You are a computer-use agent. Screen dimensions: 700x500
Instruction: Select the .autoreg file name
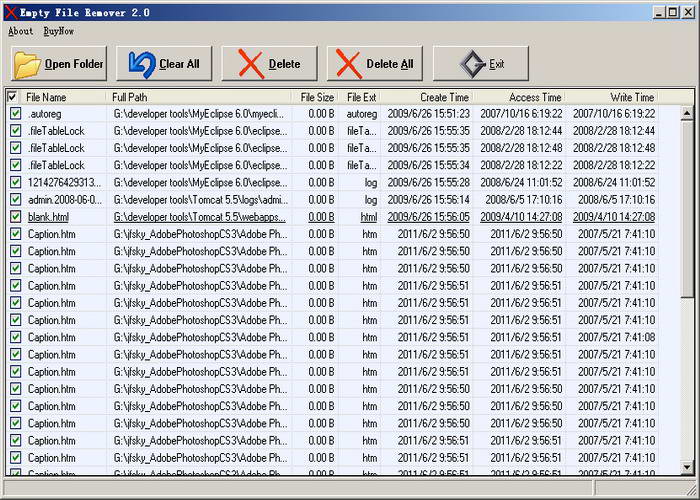[45, 114]
